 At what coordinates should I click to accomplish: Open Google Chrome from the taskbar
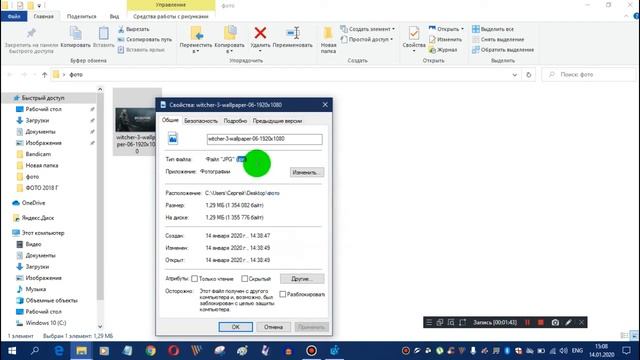(151, 351)
